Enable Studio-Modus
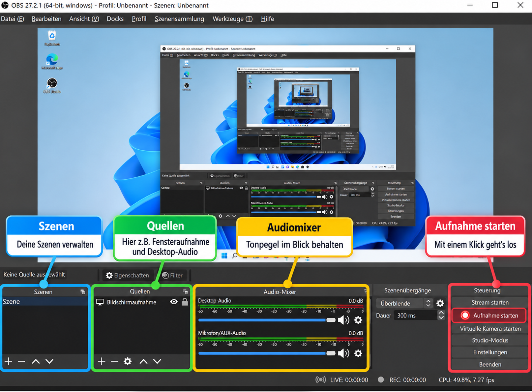This screenshot has width=532, height=392. [x=490, y=340]
